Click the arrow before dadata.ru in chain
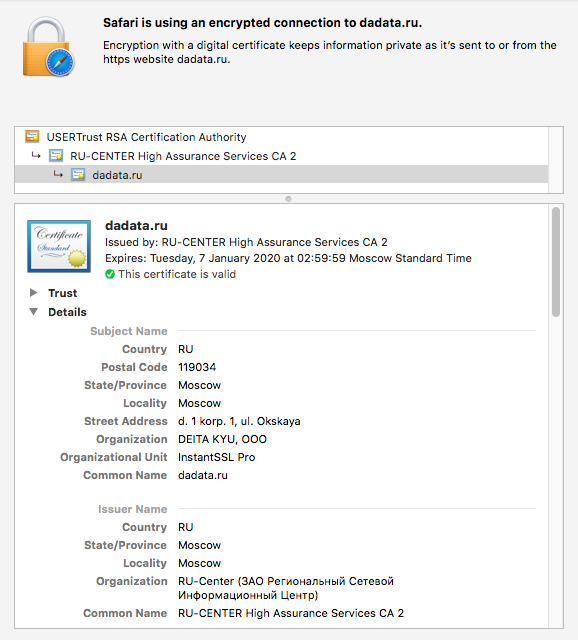 pos(58,174)
